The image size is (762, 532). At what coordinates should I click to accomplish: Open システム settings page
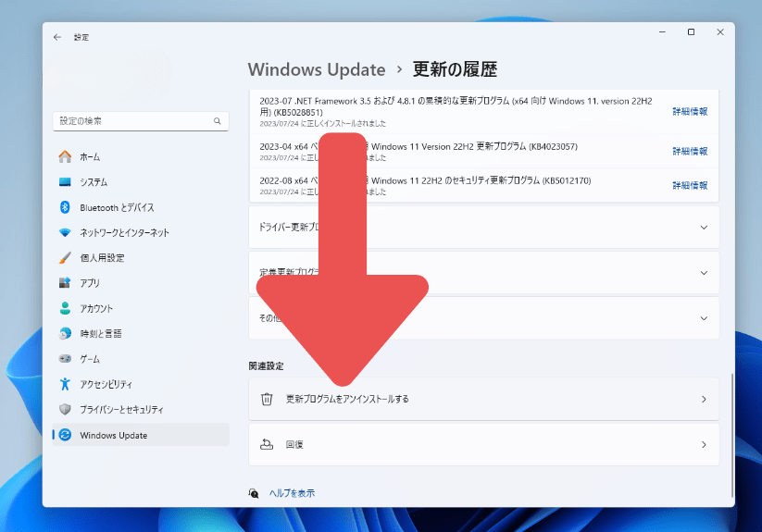[141, 182]
